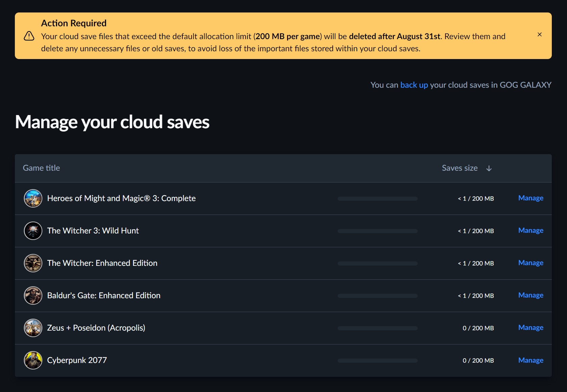
Task: Toggle sort direction arrow beside Saves size
Action: (x=489, y=168)
